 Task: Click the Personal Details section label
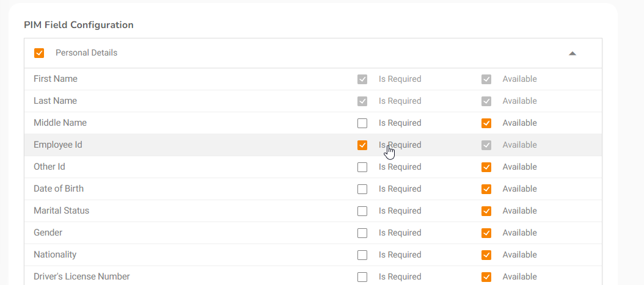coord(86,53)
